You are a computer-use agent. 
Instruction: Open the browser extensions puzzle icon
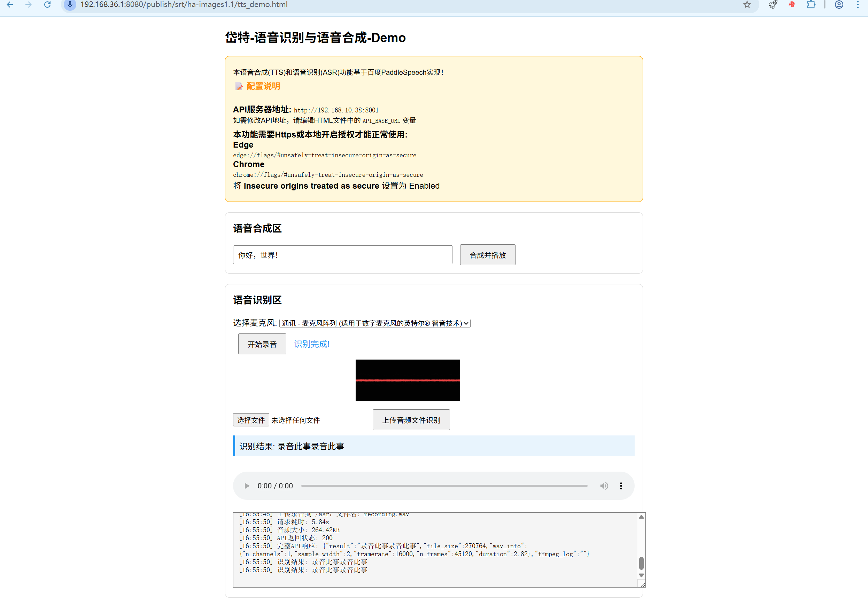tap(811, 5)
